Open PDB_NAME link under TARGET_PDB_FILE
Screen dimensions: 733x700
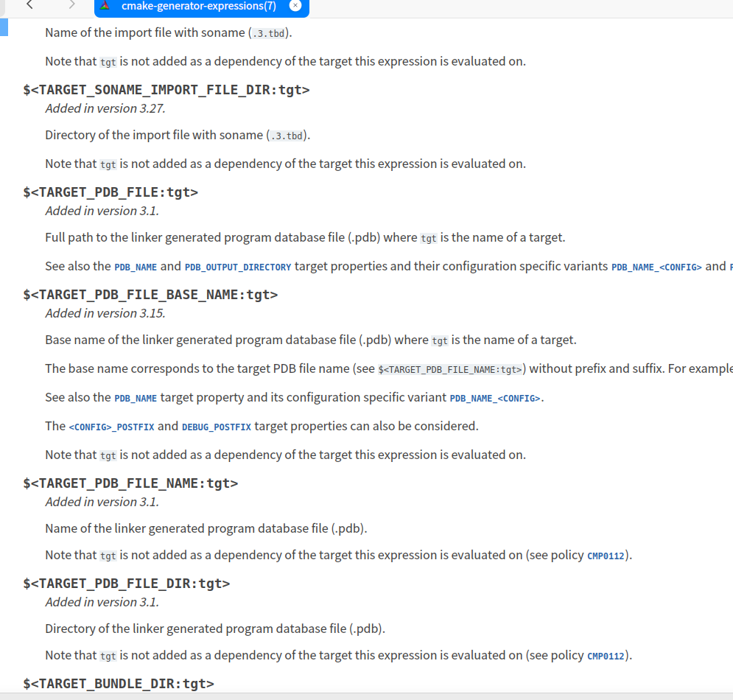[x=136, y=267]
